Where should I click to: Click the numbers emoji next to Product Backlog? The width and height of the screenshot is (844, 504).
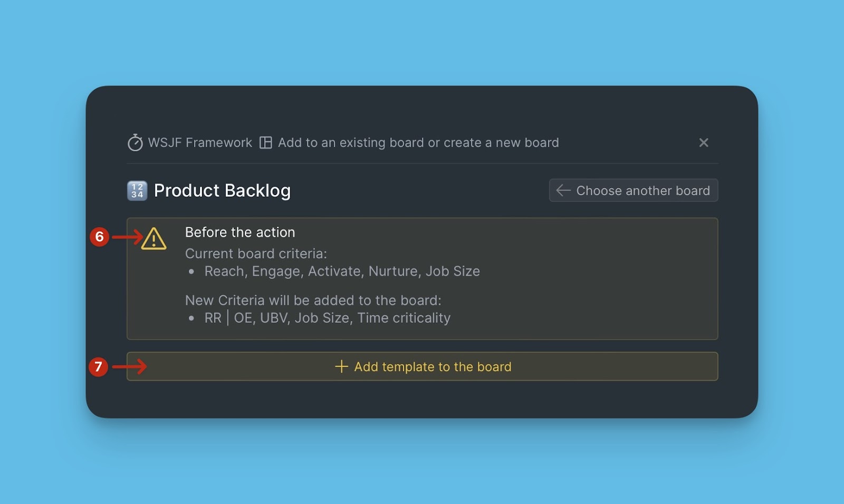pyautogui.click(x=137, y=191)
